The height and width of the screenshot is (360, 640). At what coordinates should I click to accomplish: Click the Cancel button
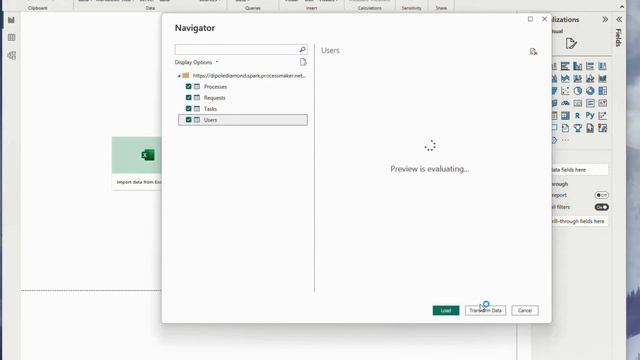[x=525, y=310]
